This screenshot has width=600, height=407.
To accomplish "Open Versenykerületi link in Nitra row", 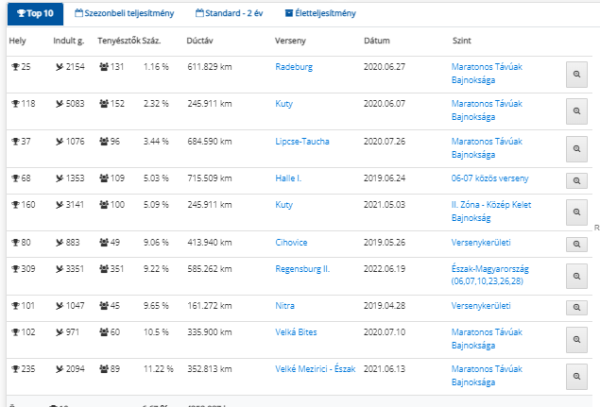I will (x=481, y=306).
